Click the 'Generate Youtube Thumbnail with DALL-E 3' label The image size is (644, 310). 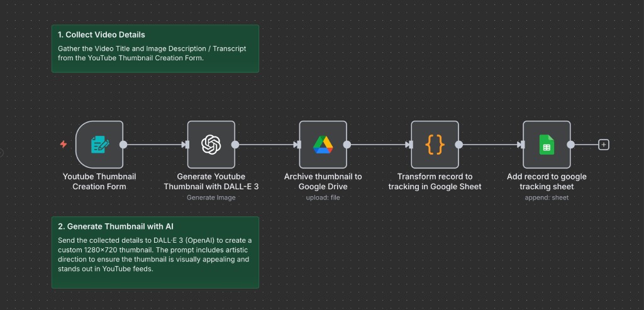pyautogui.click(x=211, y=182)
